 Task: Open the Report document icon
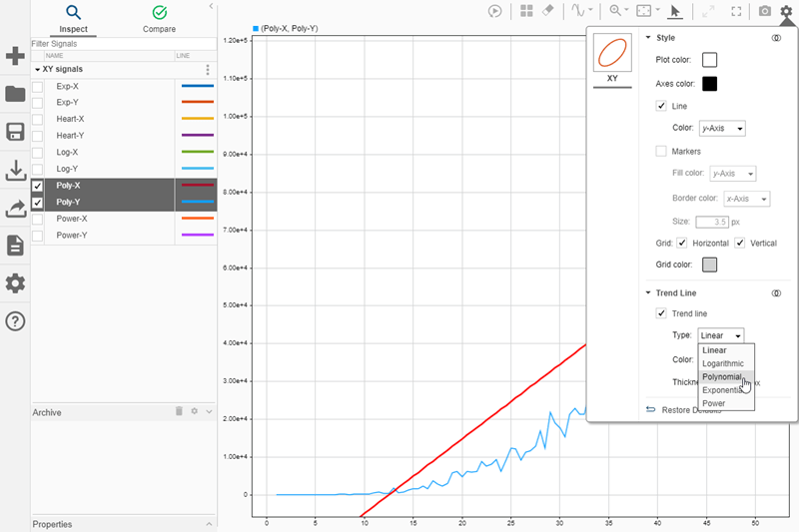click(x=15, y=246)
